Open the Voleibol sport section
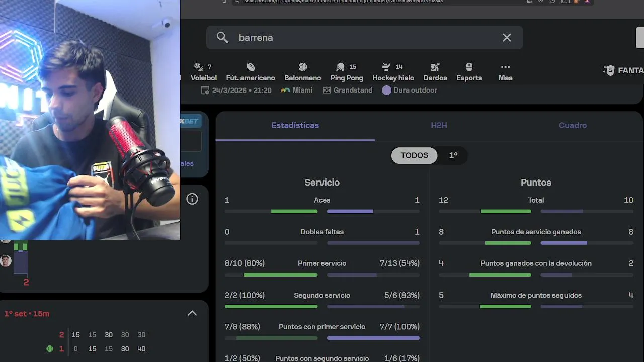The image size is (644, 362). [x=204, y=72]
